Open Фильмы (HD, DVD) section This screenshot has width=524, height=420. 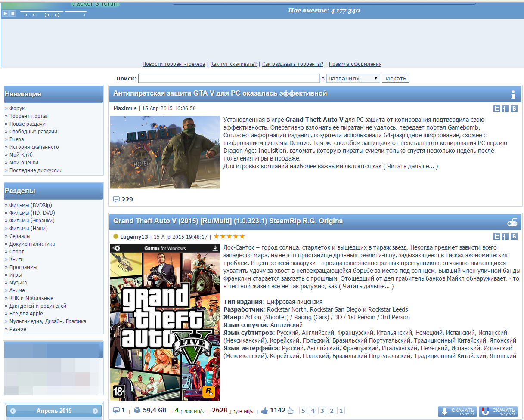(32, 213)
